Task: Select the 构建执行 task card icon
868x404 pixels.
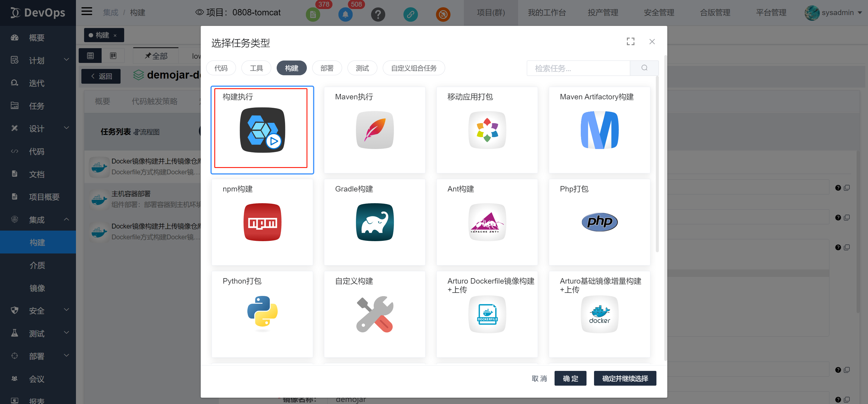Action: 262,130
